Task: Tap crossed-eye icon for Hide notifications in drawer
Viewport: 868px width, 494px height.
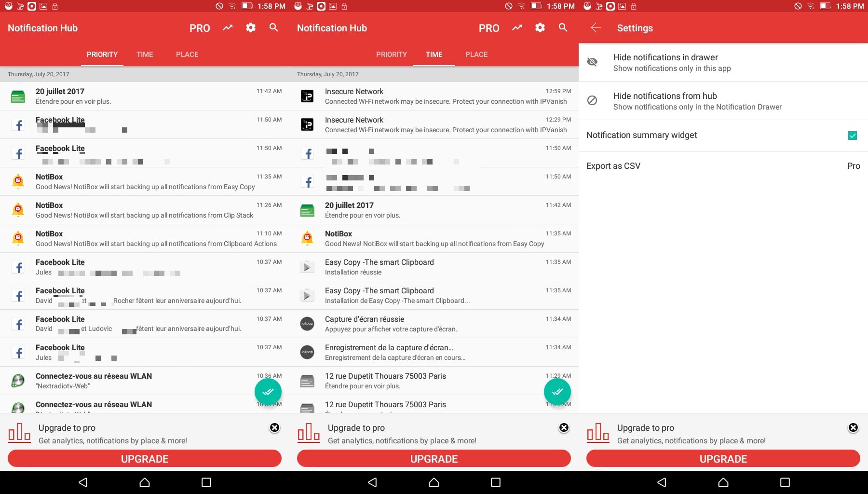Action: pos(592,62)
